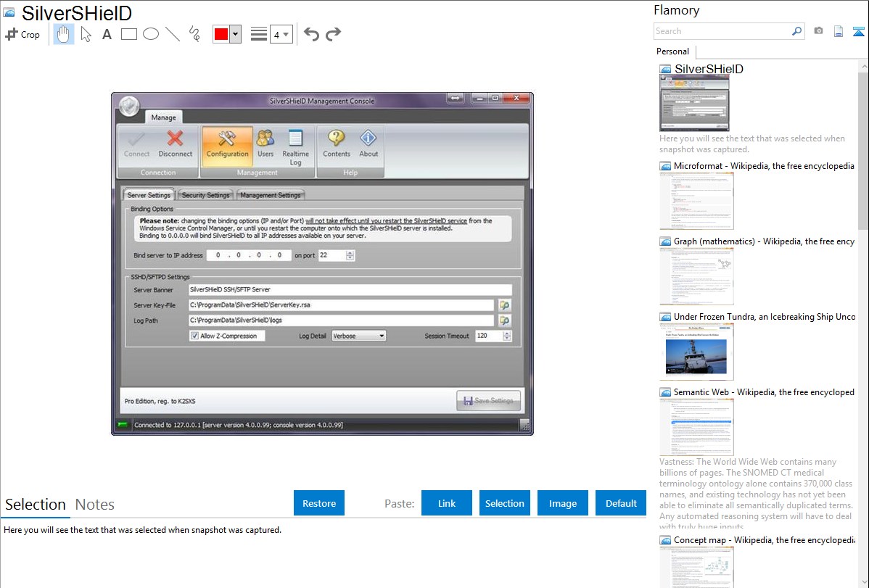Select the straight line tool
Viewport: 869px width, 588px height.
click(173, 34)
